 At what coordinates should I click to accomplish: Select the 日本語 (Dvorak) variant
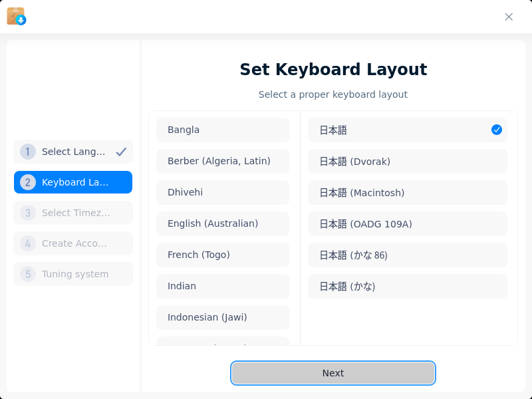tap(407, 161)
